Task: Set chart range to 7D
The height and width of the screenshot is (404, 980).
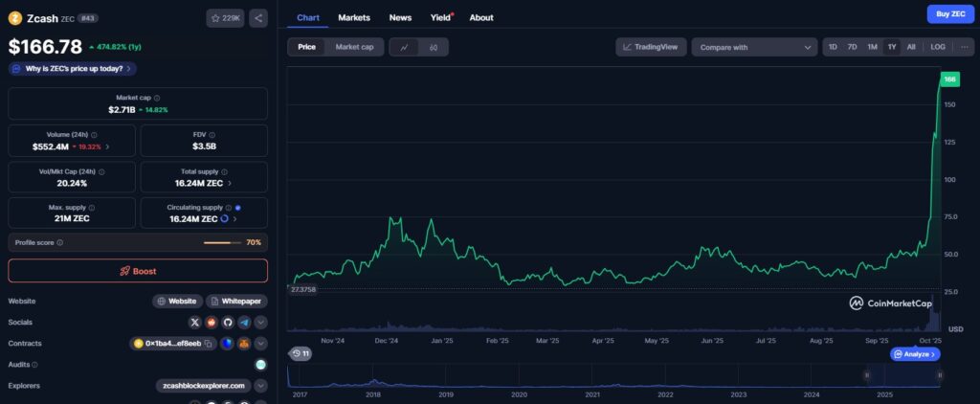Action: click(x=852, y=47)
